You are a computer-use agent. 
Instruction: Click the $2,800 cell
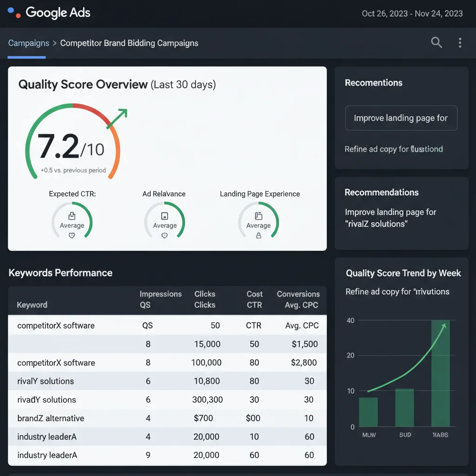304,363
